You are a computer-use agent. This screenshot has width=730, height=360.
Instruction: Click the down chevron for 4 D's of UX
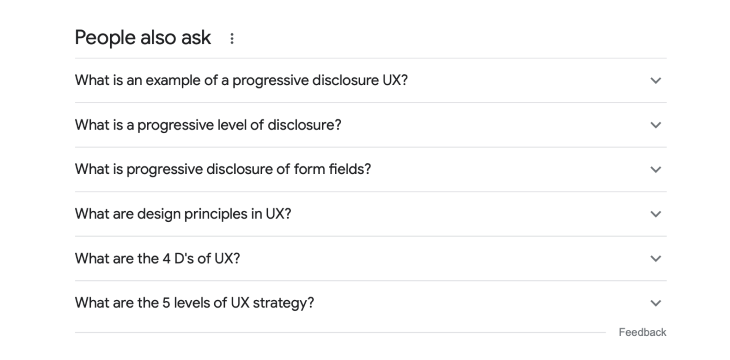tap(656, 258)
